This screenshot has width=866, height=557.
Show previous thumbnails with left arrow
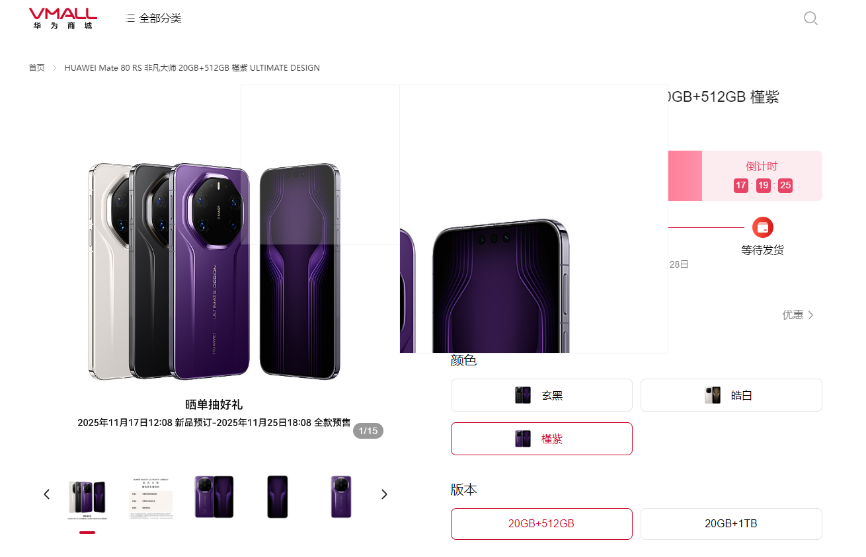coord(47,494)
